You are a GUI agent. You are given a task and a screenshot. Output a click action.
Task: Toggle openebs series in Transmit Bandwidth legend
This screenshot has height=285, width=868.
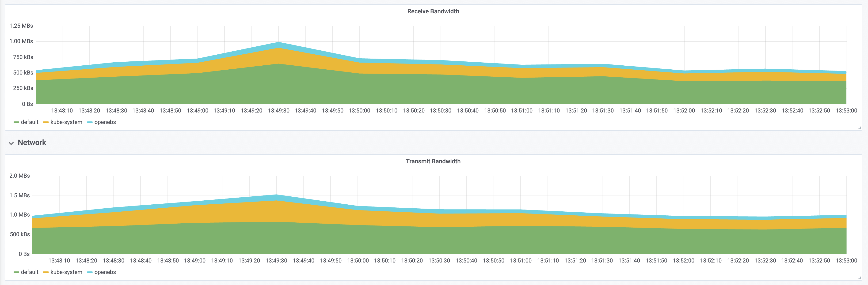click(x=105, y=272)
